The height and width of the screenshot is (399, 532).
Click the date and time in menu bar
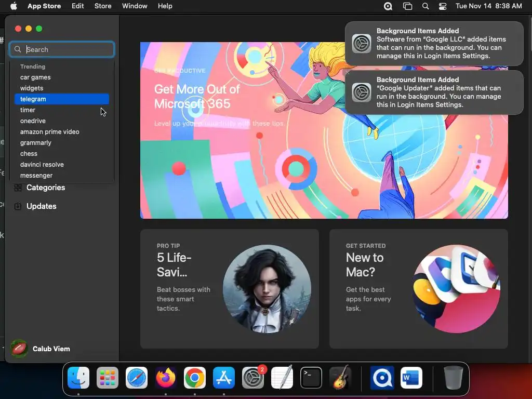[488, 6]
